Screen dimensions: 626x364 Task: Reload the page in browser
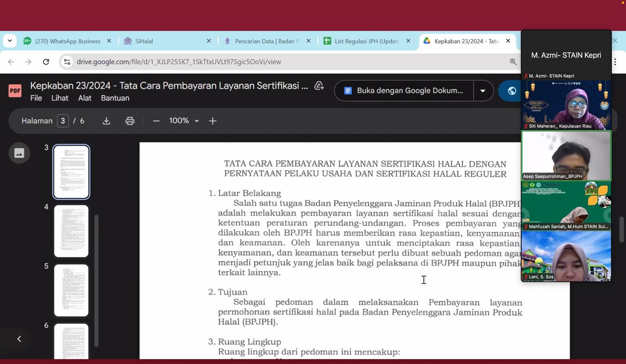coord(46,62)
